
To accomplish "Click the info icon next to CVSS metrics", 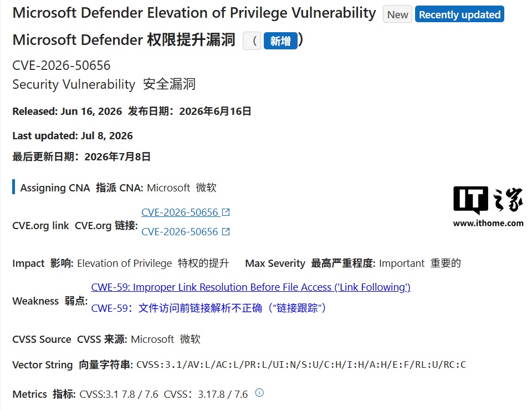I will click(259, 393).
